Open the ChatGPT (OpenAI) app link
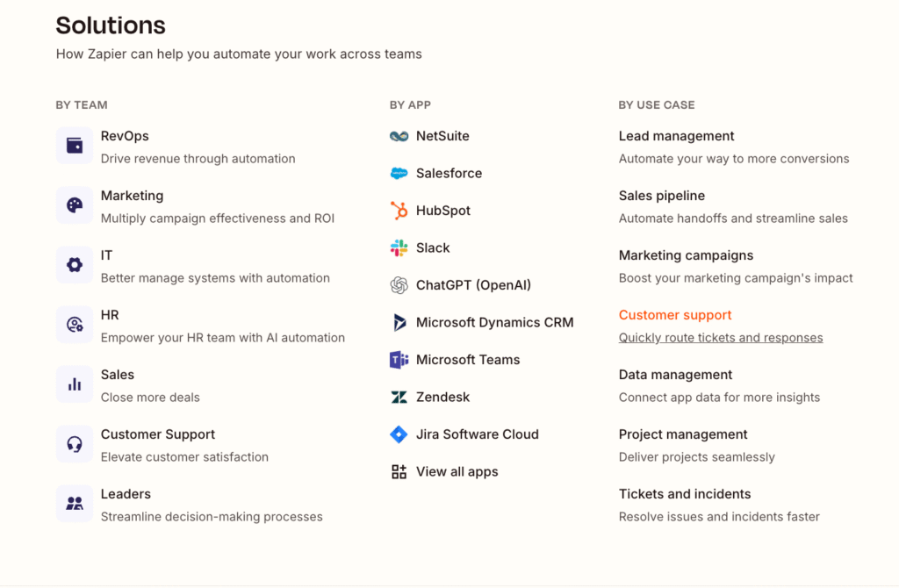 point(473,285)
